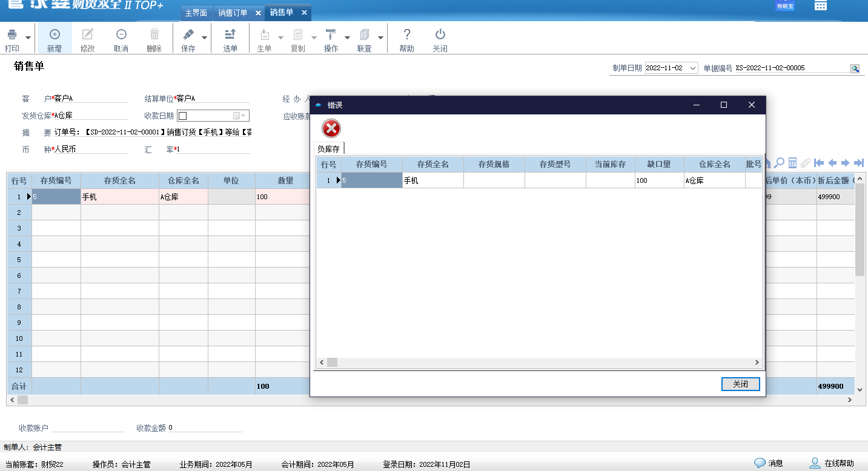Click the 关闭 button in error dialog

pyautogui.click(x=740, y=384)
